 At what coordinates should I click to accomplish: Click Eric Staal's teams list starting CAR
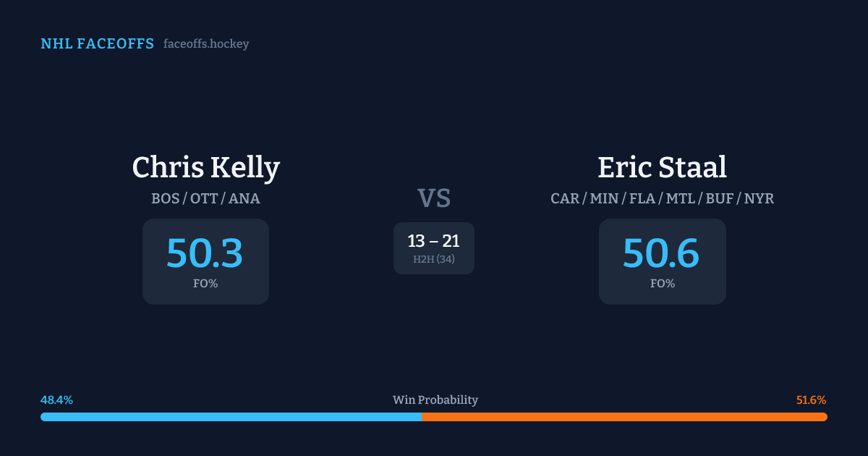coord(662,198)
